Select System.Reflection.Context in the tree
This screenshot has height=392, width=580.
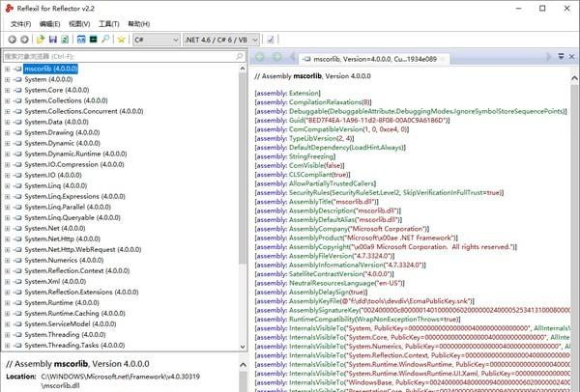click(x=77, y=270)
